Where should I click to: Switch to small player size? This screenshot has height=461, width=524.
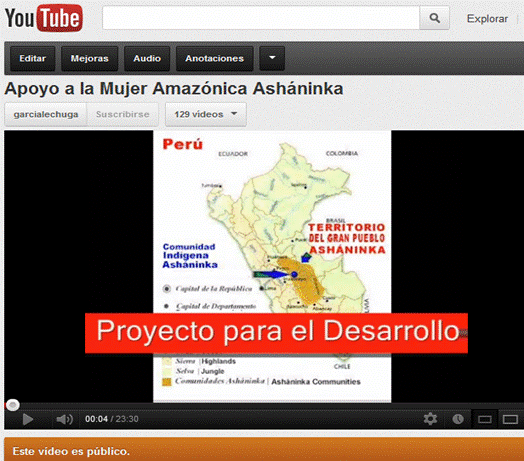click(x=484, y=419)
